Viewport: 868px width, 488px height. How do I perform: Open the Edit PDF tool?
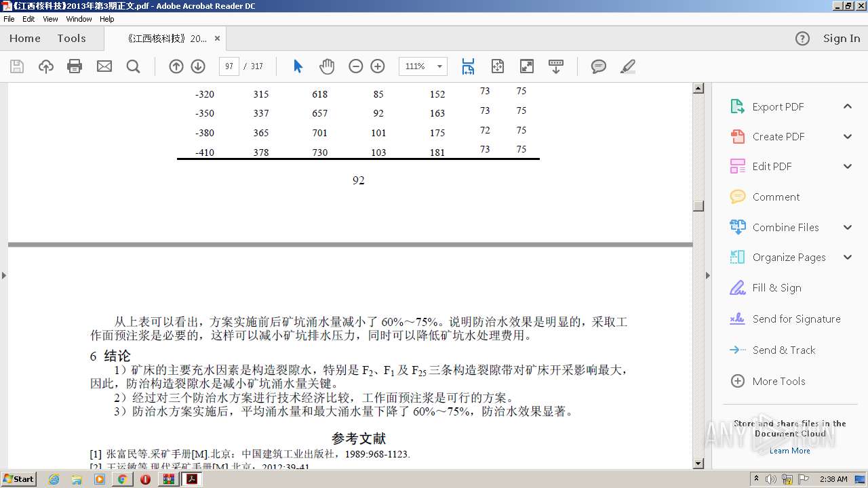[772, 167]
